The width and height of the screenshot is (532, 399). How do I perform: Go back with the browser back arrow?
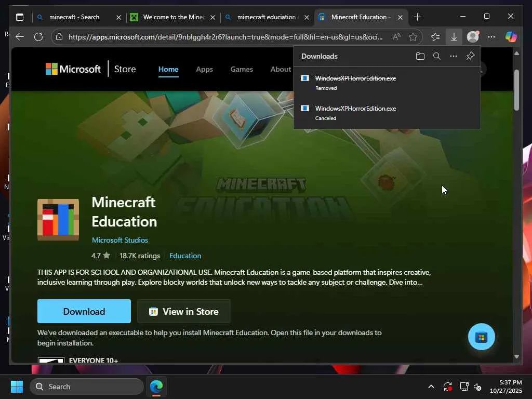(20, 37)
